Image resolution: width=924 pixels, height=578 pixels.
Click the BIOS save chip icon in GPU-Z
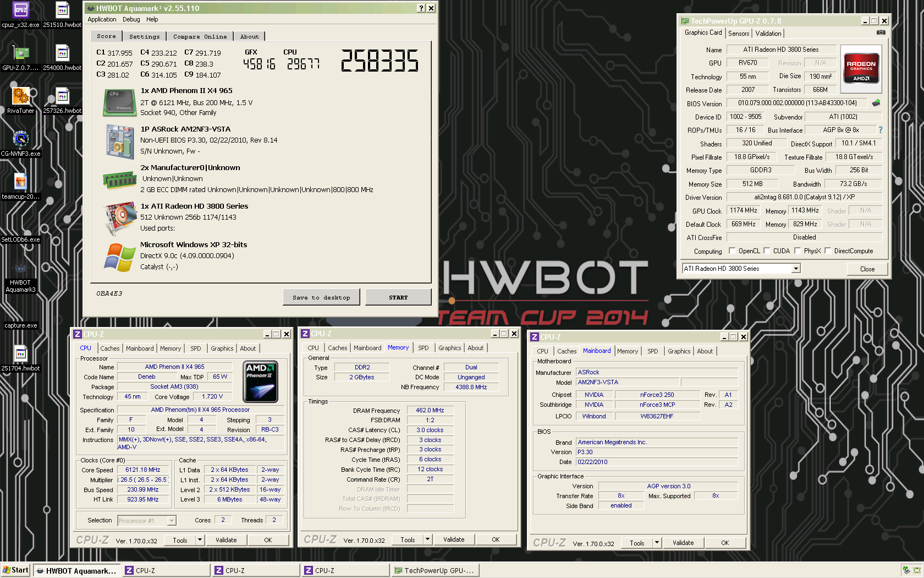[876, 103]
